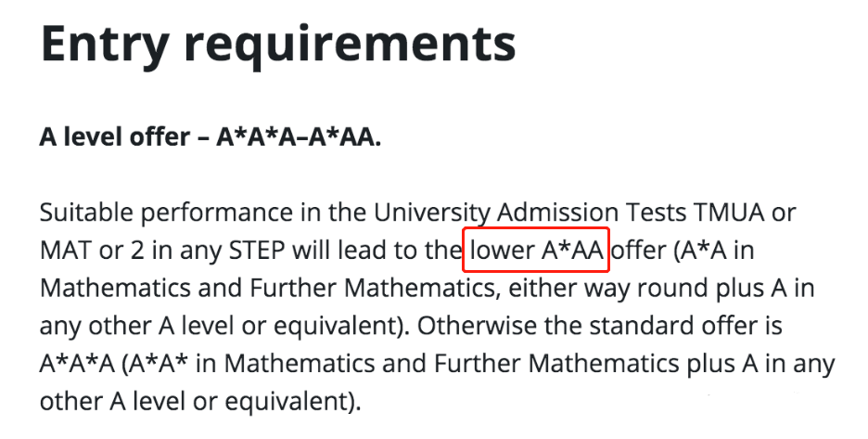
Task: Click the word "MAT" at line start
Action: click(x=65, y=251)
